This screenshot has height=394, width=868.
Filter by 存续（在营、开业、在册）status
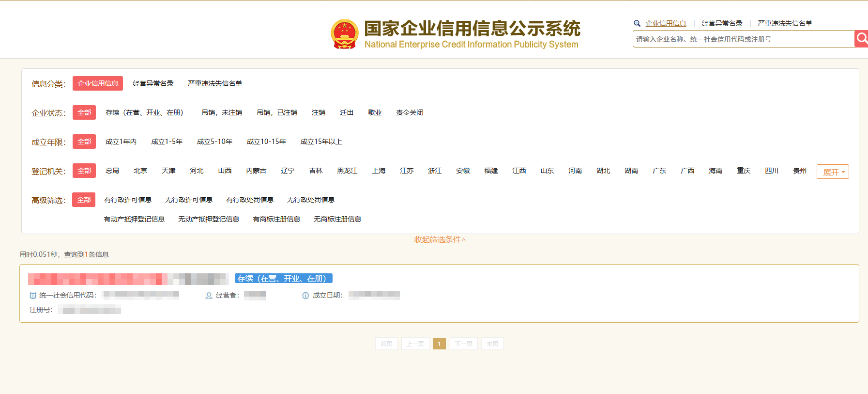144,112
